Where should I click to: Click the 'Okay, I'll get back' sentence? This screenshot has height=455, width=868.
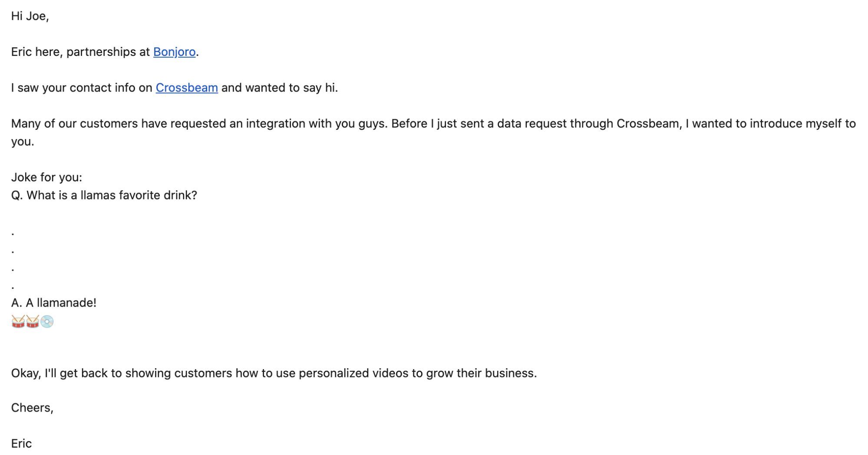274,373
